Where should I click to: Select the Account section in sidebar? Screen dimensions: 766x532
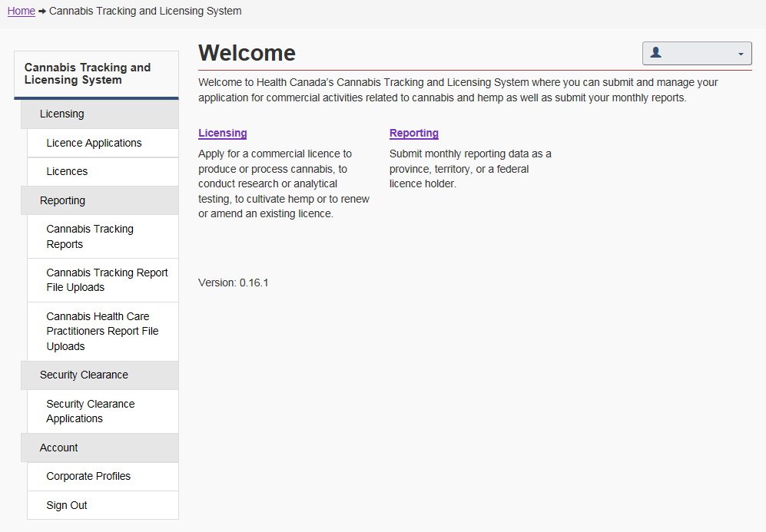click(59, 448)
